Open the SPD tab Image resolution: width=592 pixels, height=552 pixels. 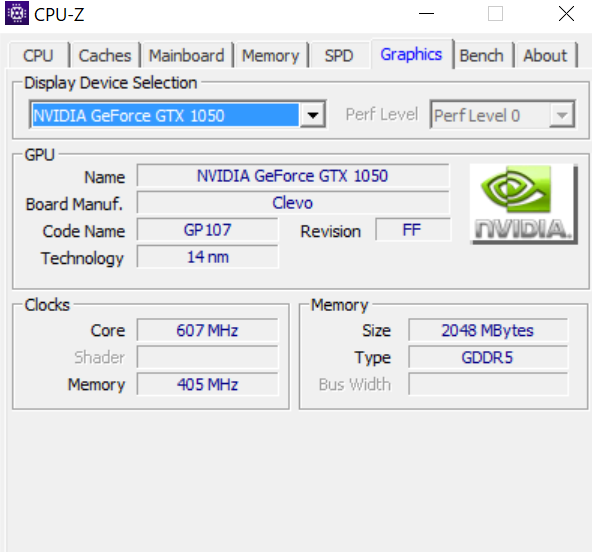(339, 55)
